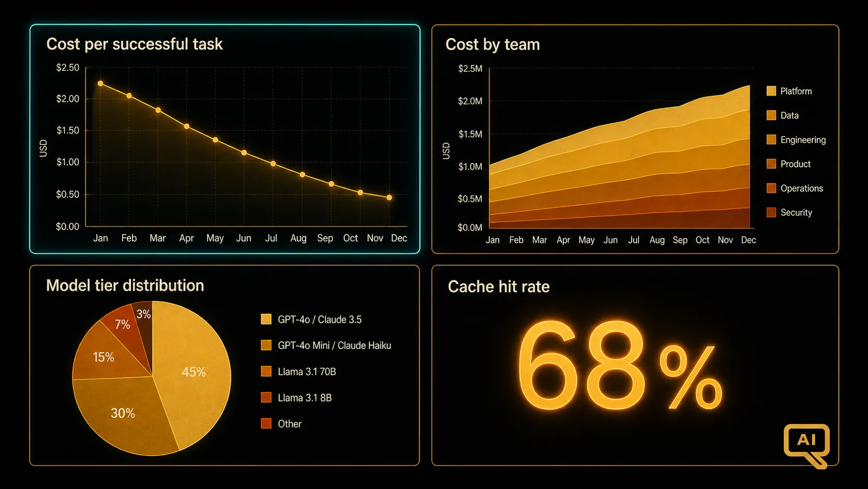
Task: Click the '$2.0M' axis label
Action: [x=470, y=101]
